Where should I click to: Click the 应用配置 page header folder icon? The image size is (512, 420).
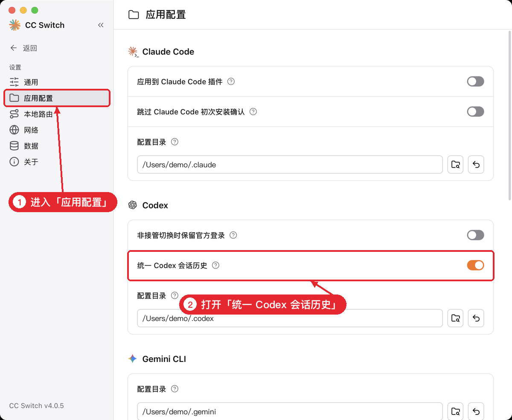[x=134, y=15]
